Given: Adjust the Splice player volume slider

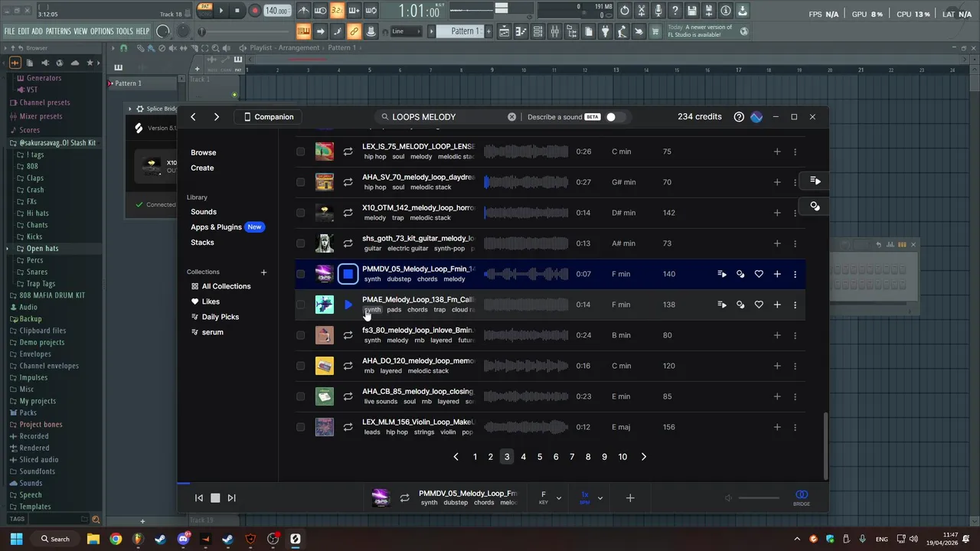Looking at the screenshot, I should [x=759, y=498].
